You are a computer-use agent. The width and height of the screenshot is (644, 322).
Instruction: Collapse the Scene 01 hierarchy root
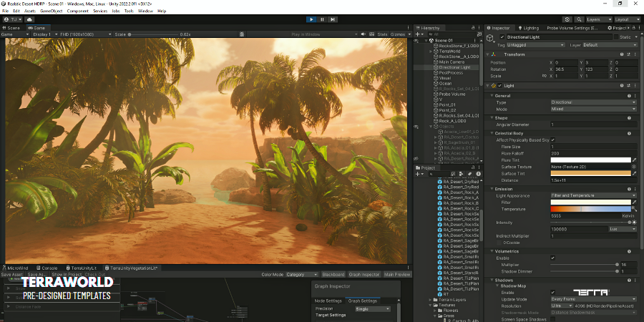coord(426,41)
